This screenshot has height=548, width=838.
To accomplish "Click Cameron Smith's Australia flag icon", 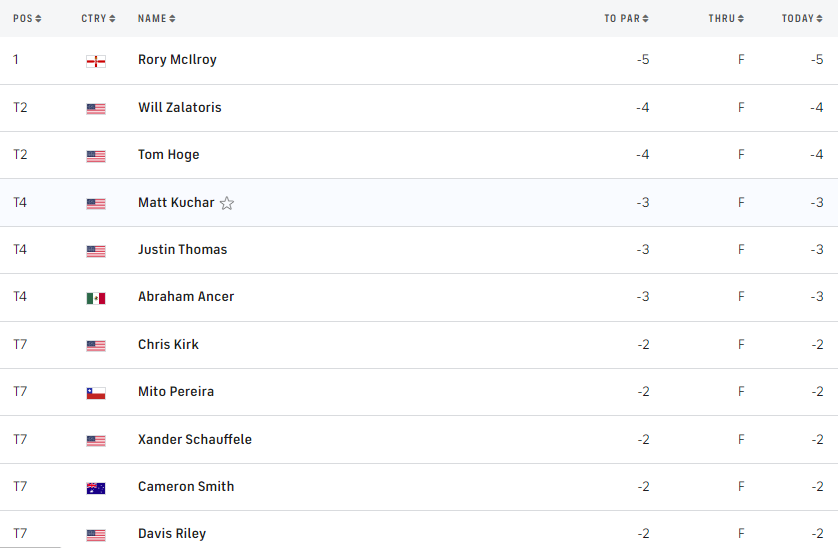I will point(96,488).
